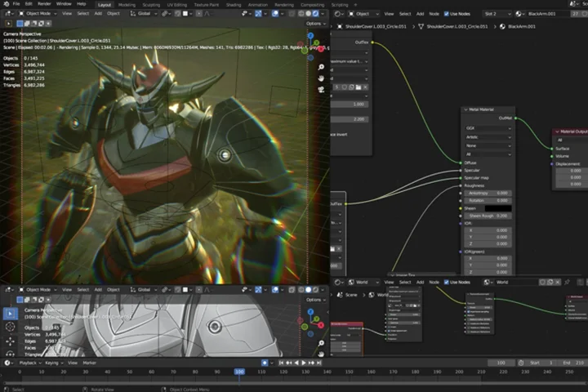The image size is (588, 392).
Task: Click the BlackArm.001 material name field
Action: [548, 14]
